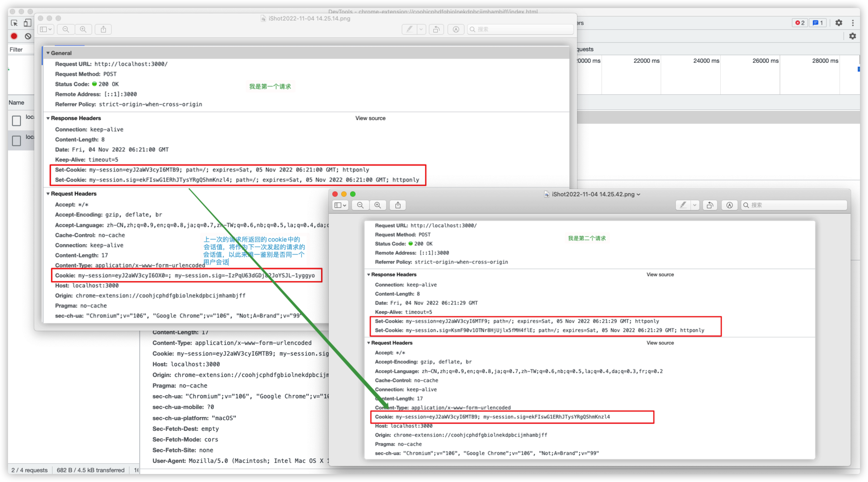Open markup pen in 14.25.14 window
868x482 pixels.
(x=409, y=29)
